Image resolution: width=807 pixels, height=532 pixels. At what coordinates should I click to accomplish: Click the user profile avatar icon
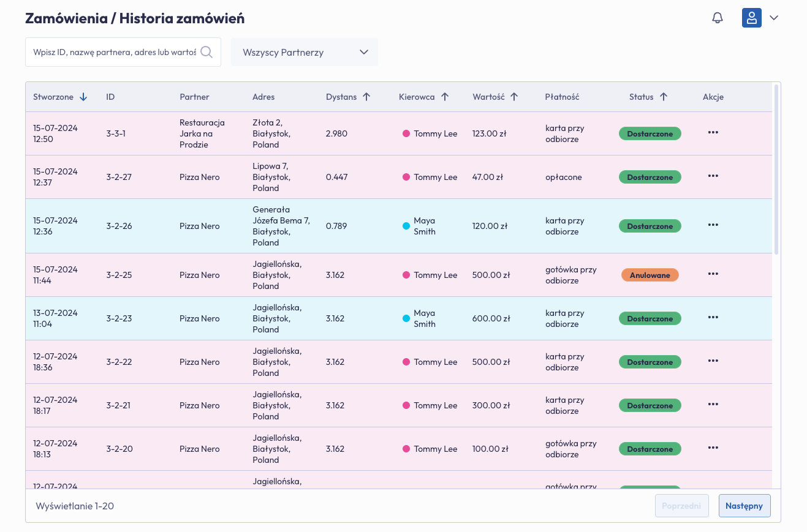(x=752, y=18)
